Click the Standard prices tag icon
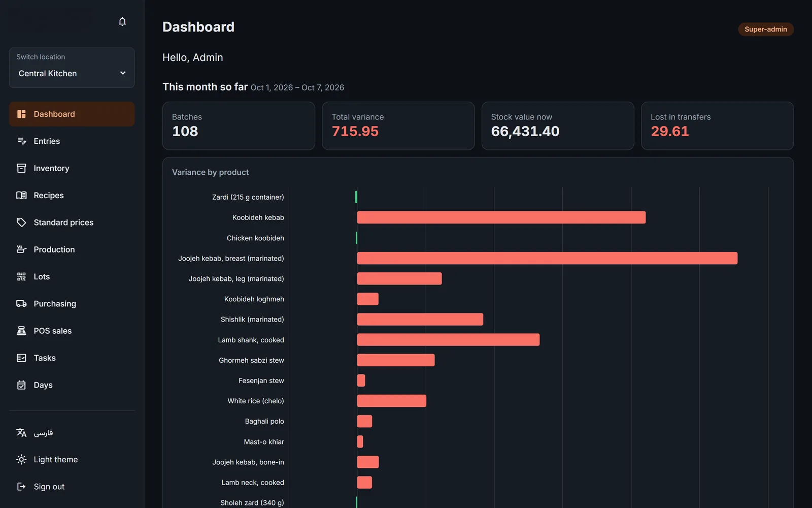 (21, 223)
